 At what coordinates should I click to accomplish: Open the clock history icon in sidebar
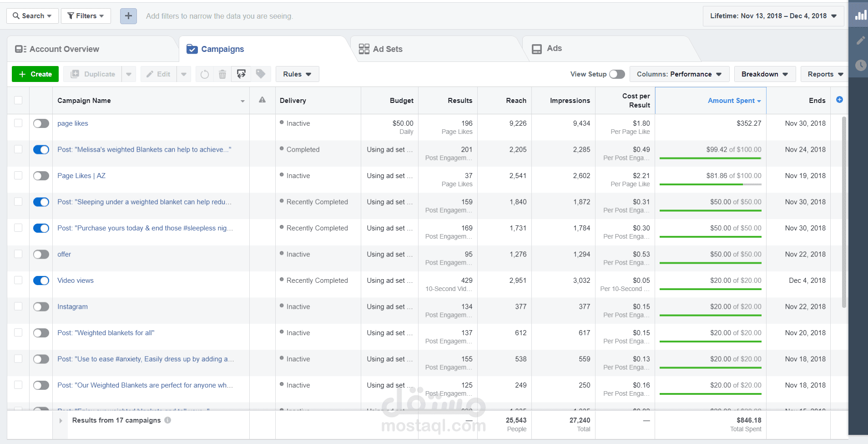point(860,65)
